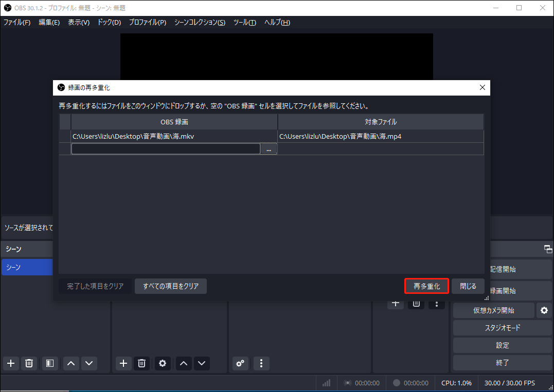Click 仮想カメラ開始 button
The width and height of the screenshot is (554, 392).
coord(494,310)
